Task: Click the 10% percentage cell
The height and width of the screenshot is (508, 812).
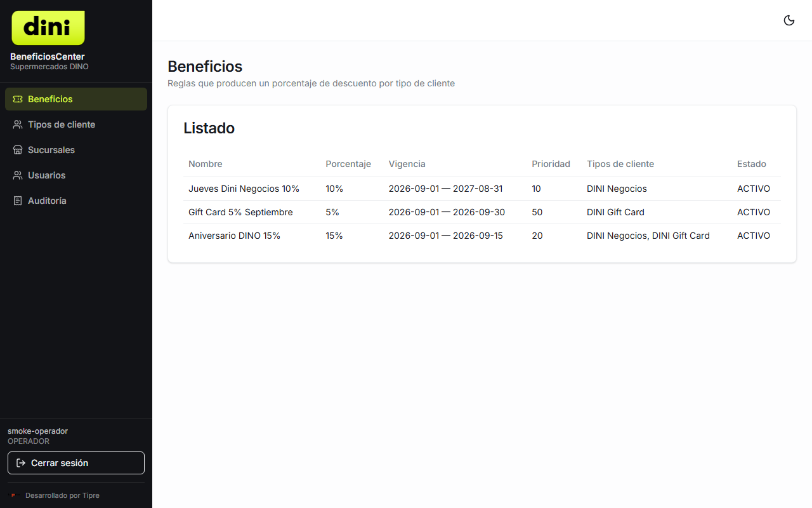Action: pyautogui.click(x=334, y=189)
